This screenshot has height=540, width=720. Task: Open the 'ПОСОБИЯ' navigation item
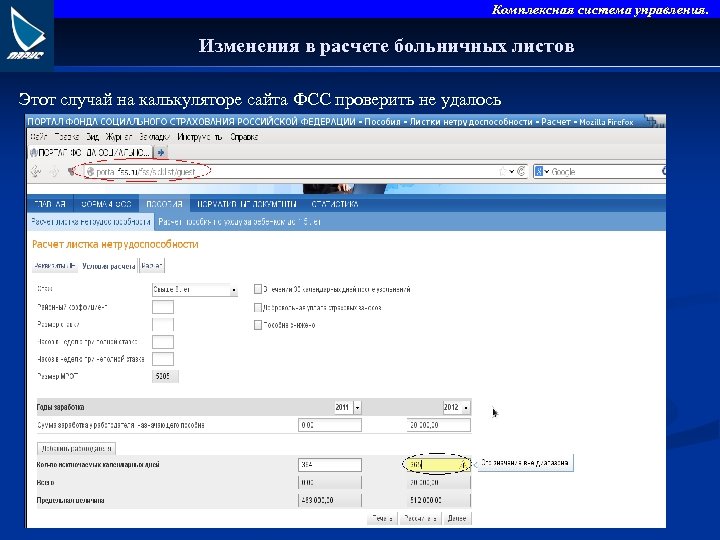[x=164, y=204]
